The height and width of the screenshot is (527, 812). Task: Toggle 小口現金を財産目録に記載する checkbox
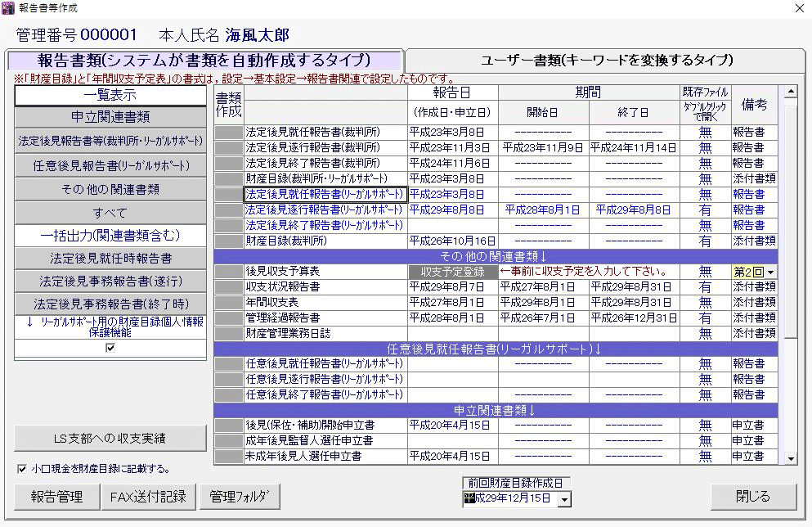22,469
